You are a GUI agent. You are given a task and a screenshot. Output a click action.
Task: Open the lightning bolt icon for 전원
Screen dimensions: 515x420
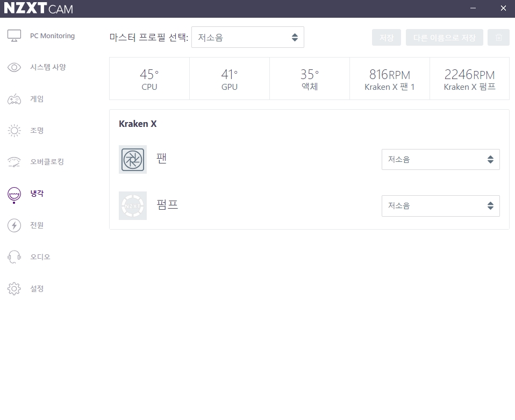click(14, 225)
